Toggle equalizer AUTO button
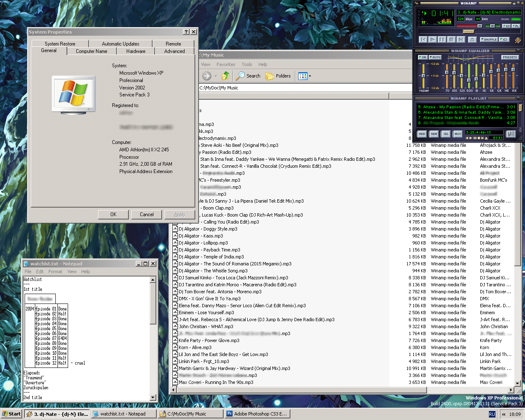The width and height of the screenshot is (525, 420). [435, 57]
